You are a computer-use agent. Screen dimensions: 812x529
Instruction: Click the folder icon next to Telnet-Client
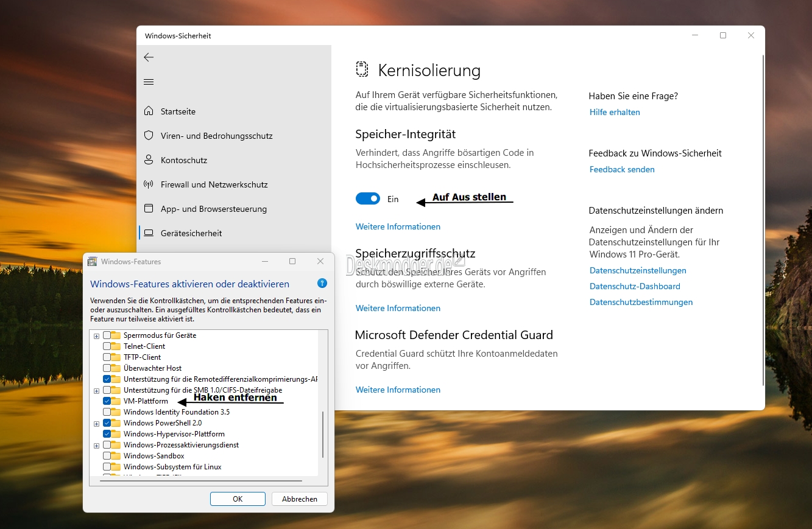tap(116, 346)
